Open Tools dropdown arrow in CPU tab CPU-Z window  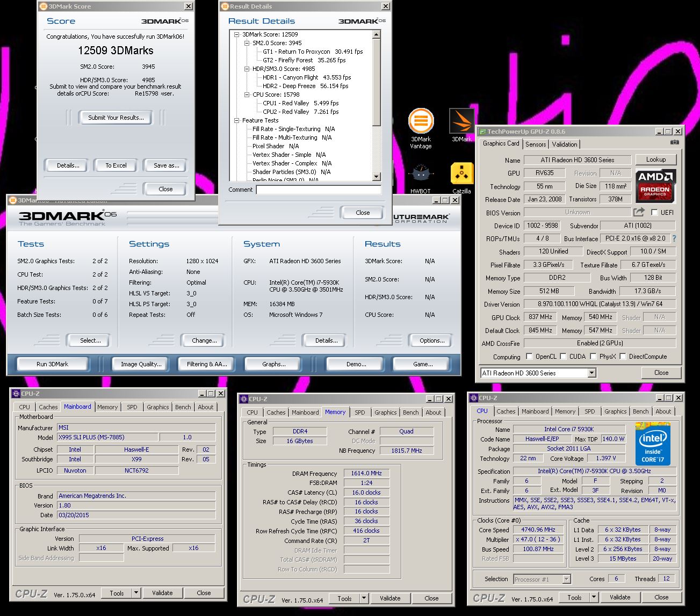click(594, 597)
